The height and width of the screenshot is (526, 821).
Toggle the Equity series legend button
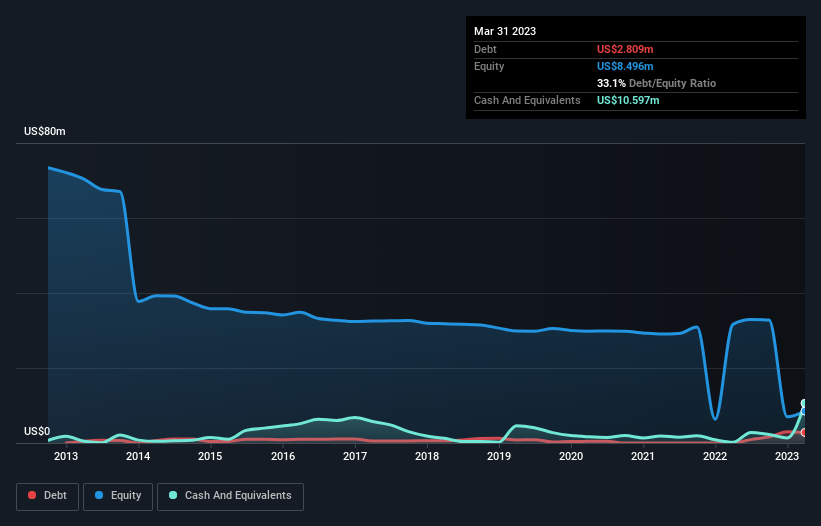tap(118, 496)
